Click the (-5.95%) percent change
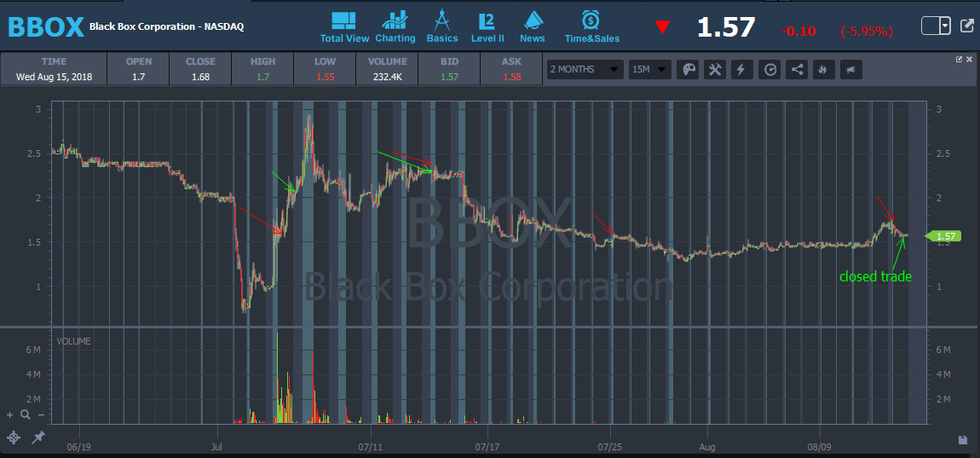 click(x=867, y=31)
